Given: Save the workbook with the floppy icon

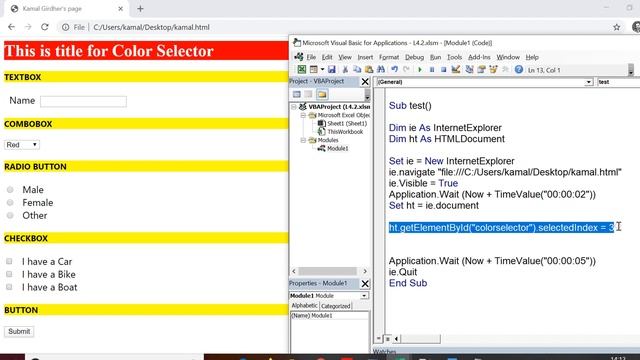Looking at the screenshot, I should pos(331,70).
